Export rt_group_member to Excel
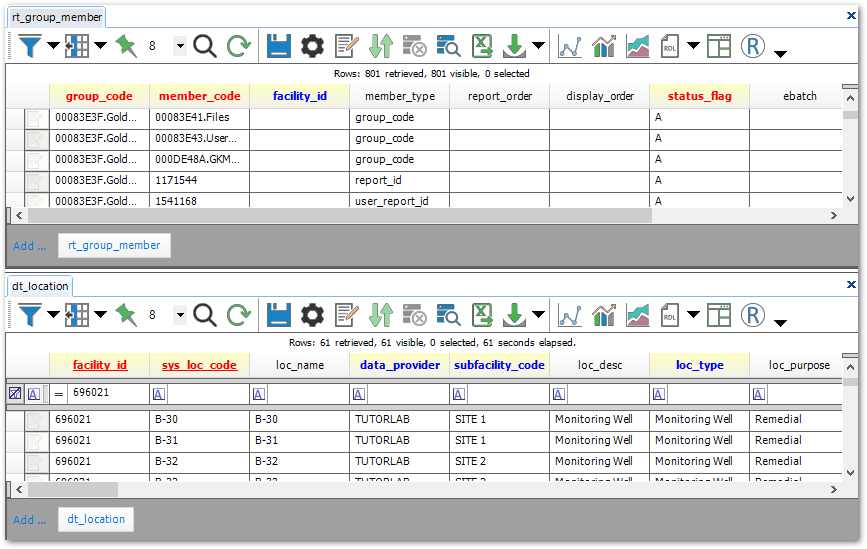The width and height of the screenshot is (867, 549). [x=482, y=46]
